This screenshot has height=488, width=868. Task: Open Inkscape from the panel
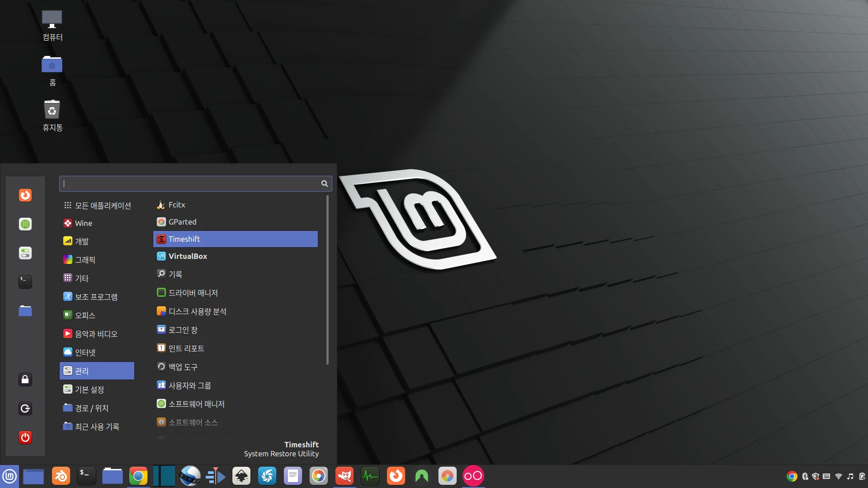[x=241, y=476]
